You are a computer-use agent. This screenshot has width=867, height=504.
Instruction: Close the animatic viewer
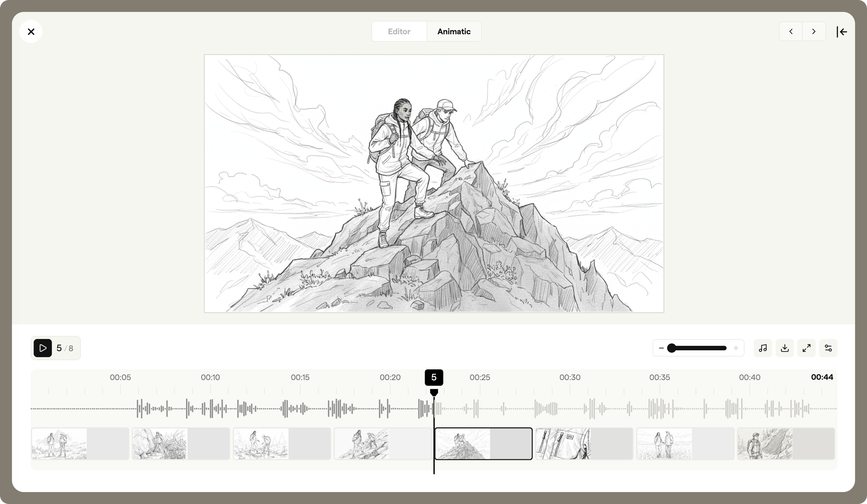(31, 31)
